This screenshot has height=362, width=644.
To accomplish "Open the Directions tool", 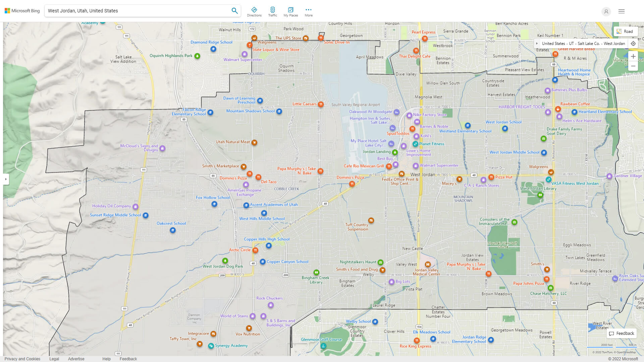I will pos(254,11).
